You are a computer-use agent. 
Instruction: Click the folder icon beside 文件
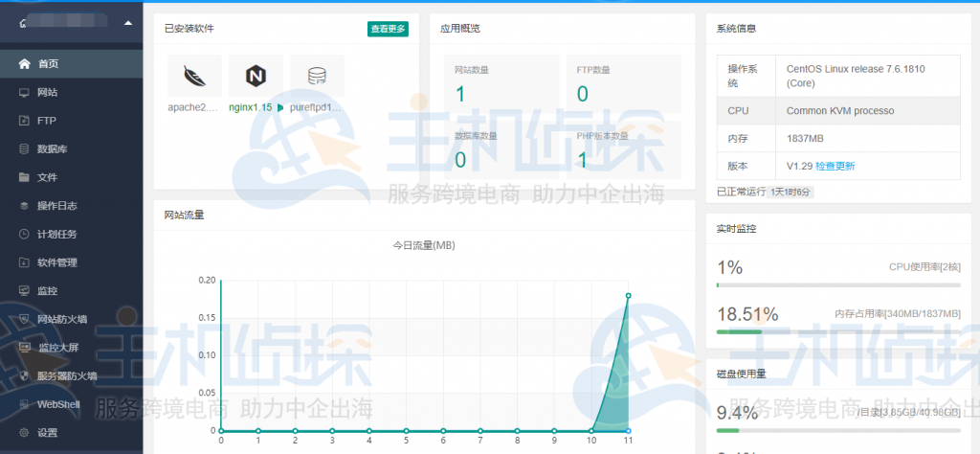(x=24, y=177)
